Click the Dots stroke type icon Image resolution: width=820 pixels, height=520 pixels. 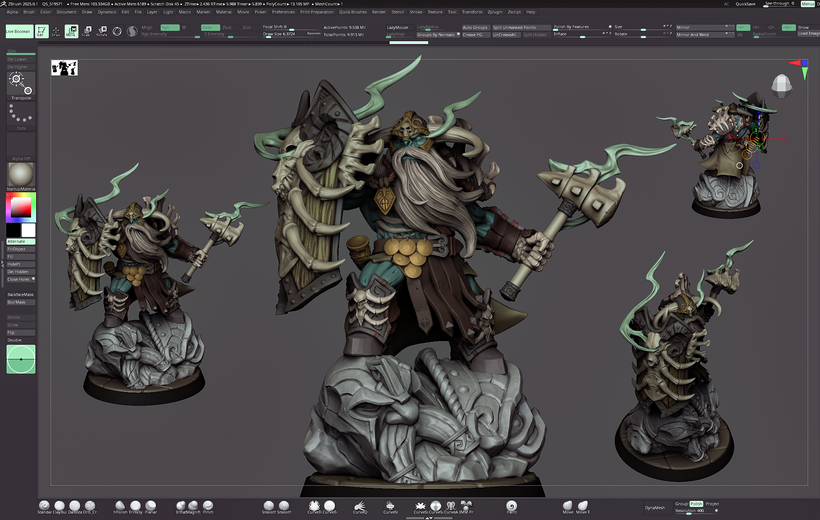tap(21, 116)
